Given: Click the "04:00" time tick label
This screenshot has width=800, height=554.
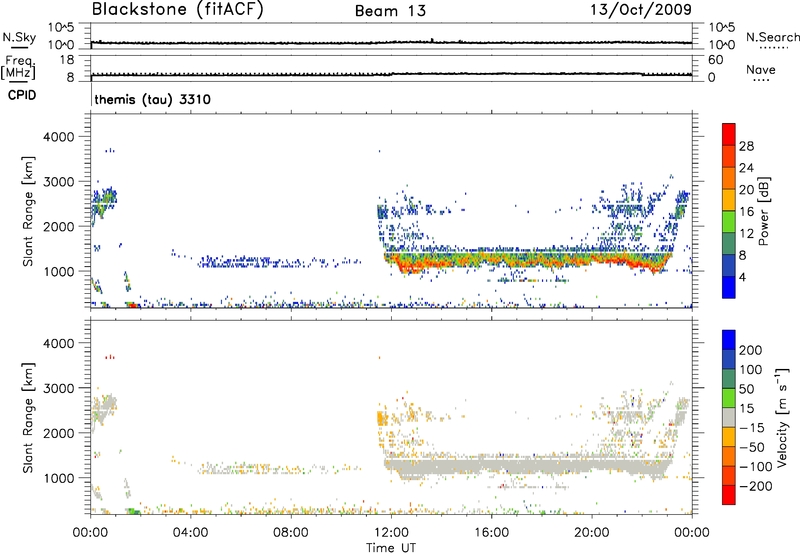Looking at the screenshot, I should tap(190, 533).
